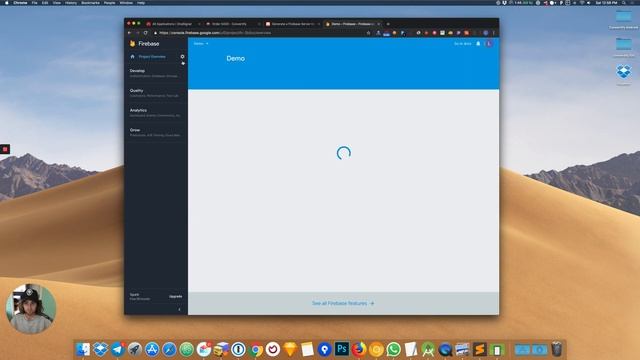The width and height of the screenshot is (640, 360).
Task: Open the Chrome menu in menu bar
Action: click(x=20, y=3)
